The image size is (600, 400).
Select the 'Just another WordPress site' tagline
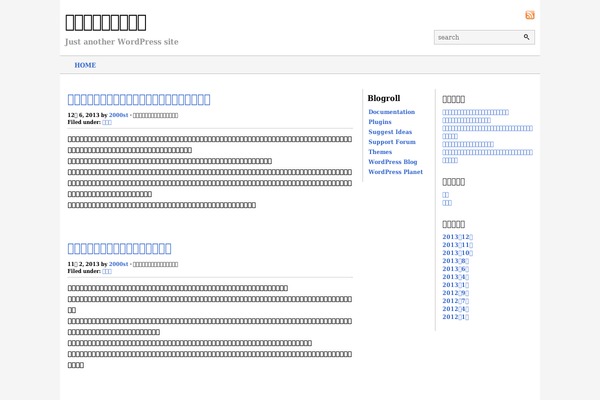(122, 42)
